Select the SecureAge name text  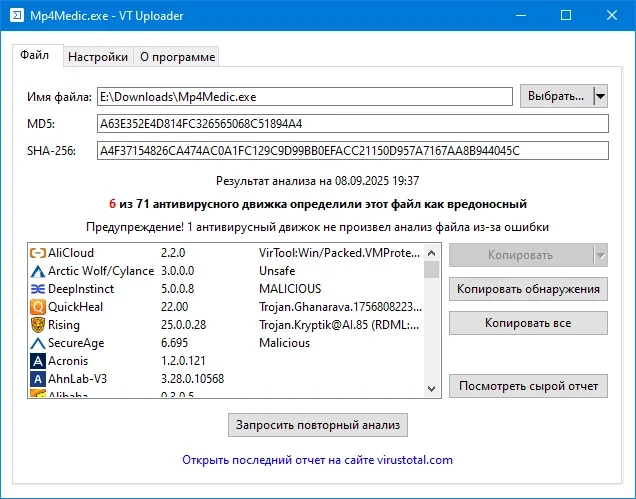coord(76,343)
